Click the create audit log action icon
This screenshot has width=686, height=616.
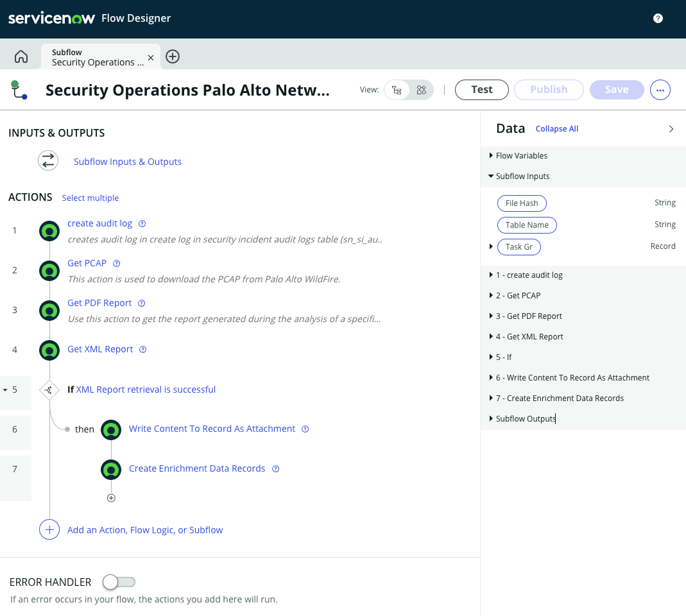tap(49, 230)
